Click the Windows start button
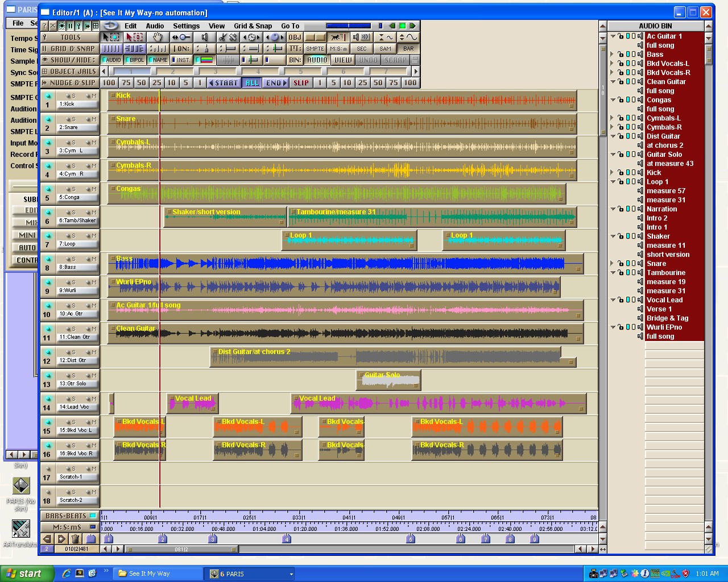This screenshot has width=728, height=582. 26,573
